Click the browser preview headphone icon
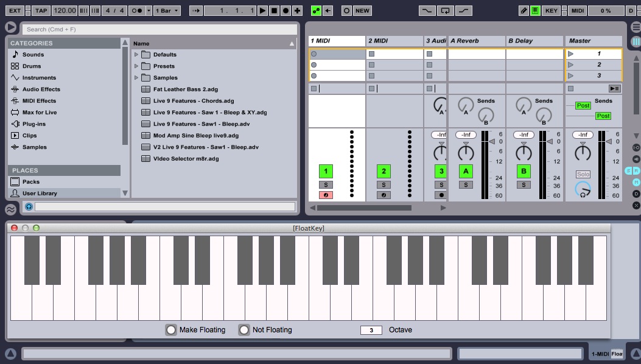Screen dimensions: 641x364 pyautogui.click(x=29, y=207)
